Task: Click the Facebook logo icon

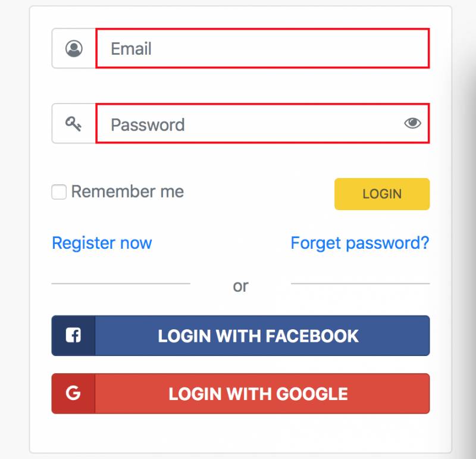Action: [73, 336]
